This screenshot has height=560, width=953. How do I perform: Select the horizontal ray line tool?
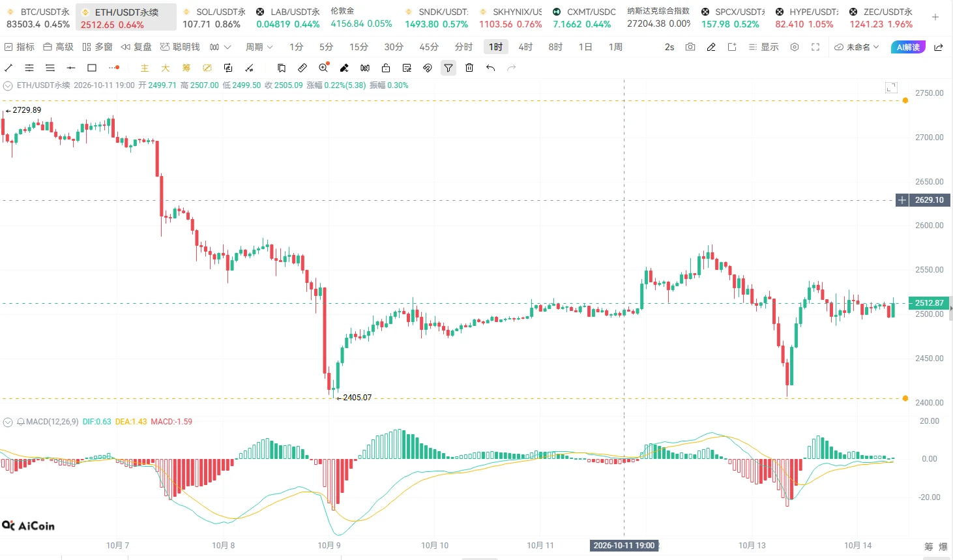pos(71,68)
